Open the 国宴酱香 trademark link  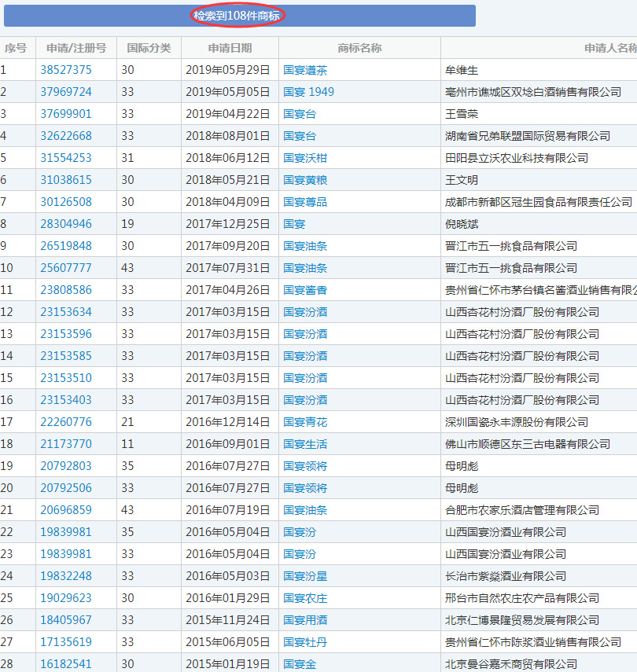tap(305, 290)
